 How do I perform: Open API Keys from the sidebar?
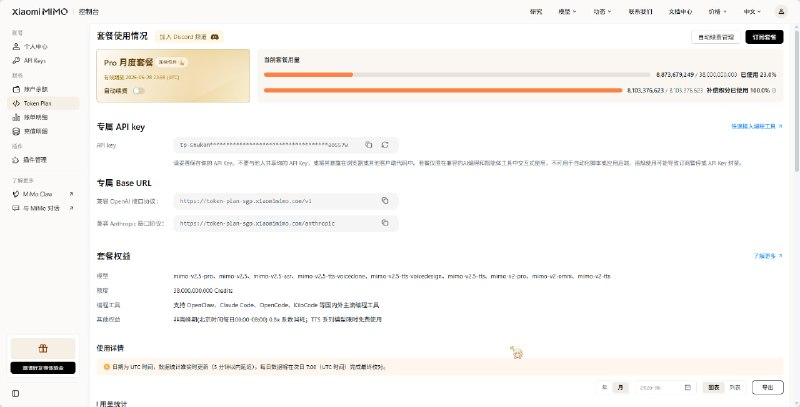click(x=35, y=61)
